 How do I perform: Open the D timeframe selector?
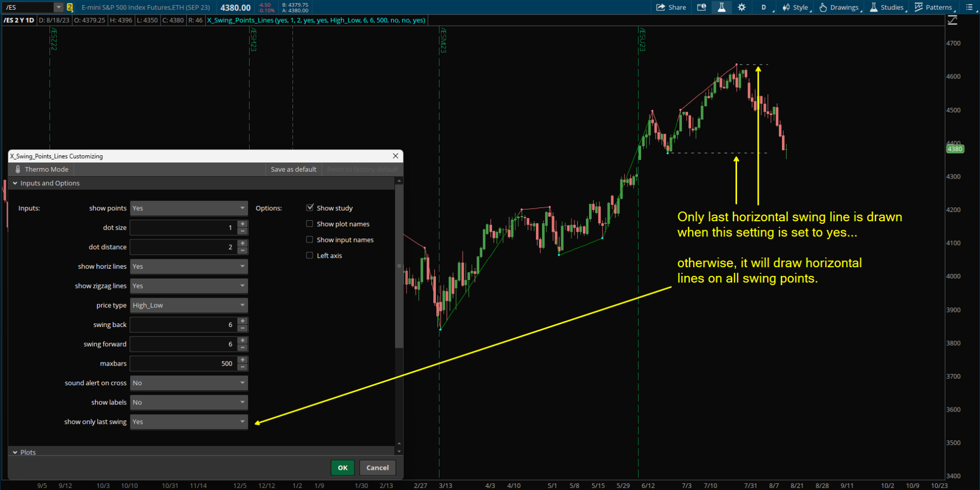764,7
